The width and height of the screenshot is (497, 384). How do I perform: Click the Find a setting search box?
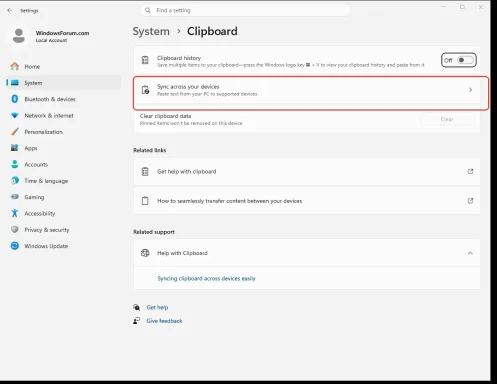(245, 10)
